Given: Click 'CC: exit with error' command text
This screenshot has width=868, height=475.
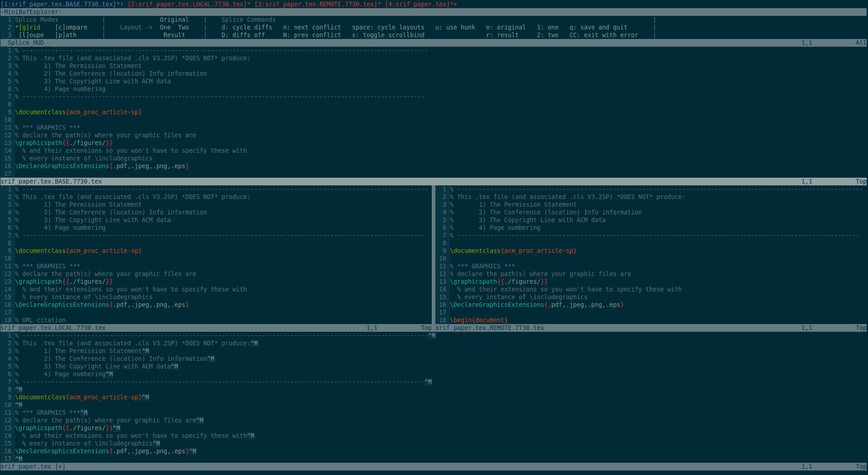Looking at the screenshot, I should (604, 35).
